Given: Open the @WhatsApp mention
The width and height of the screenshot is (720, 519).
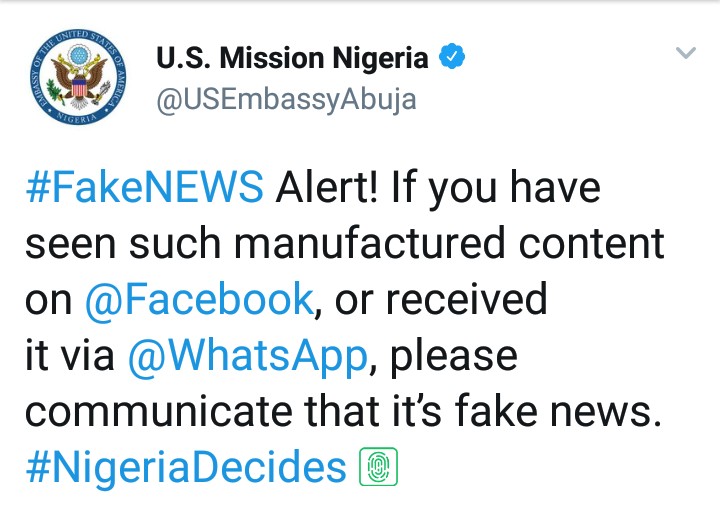Looking at the screenshot, I should [x=247, y=355].
